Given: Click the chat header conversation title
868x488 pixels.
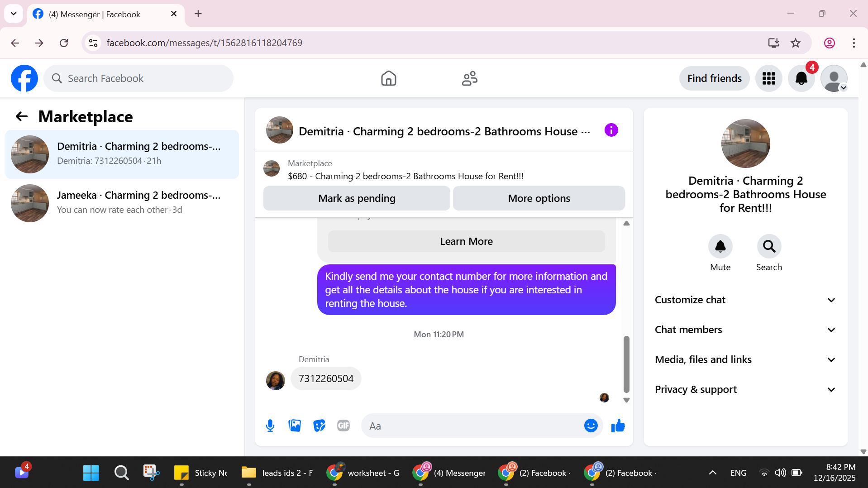Looking at the screenshot, I should 444,131.
